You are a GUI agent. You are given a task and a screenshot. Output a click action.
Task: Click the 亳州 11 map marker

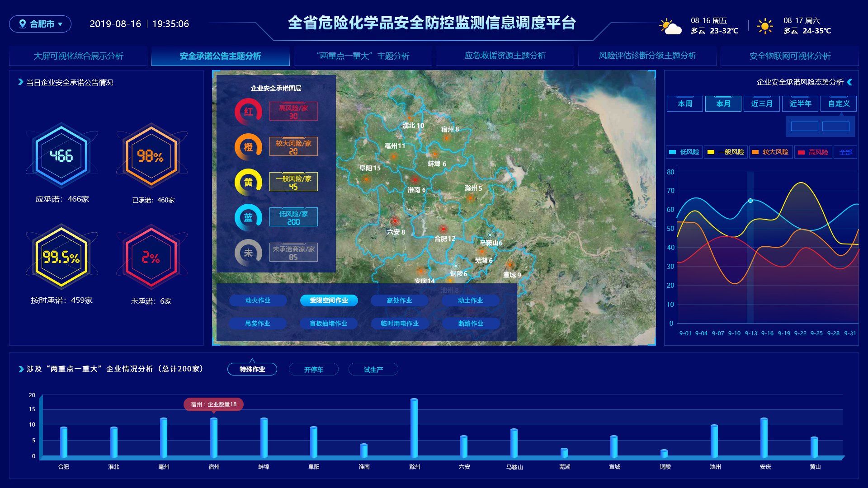click(393, 156)
